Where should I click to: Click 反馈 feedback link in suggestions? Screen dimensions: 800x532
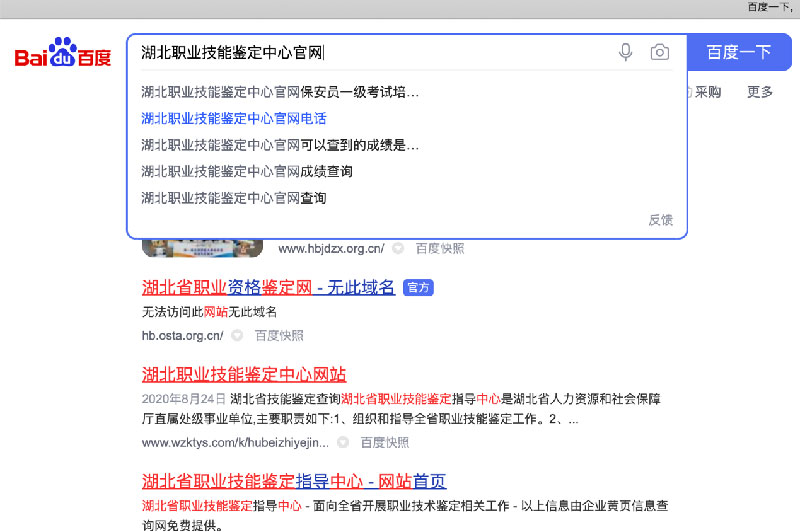(x=661, y=220)
